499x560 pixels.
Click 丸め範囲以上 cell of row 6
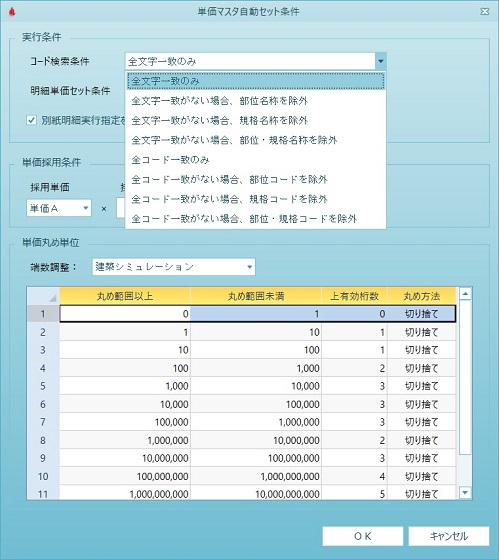[x=125, y=404]
